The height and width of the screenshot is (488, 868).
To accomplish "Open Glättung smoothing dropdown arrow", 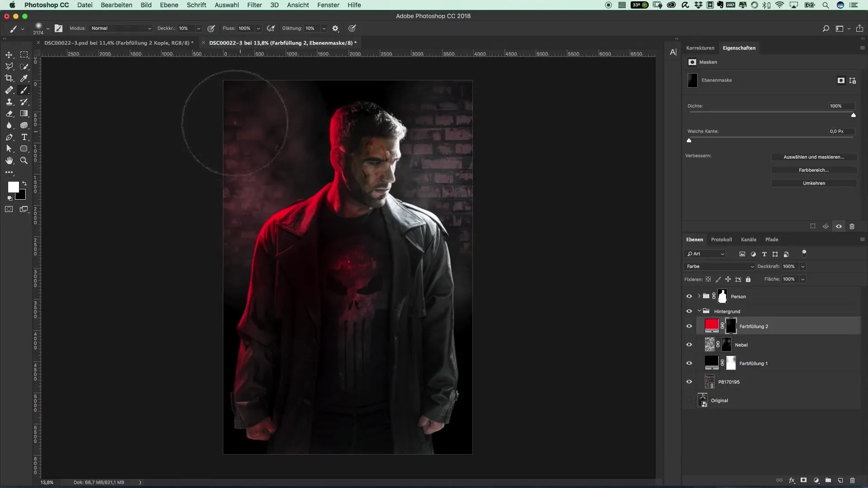I will pos(324,28).
